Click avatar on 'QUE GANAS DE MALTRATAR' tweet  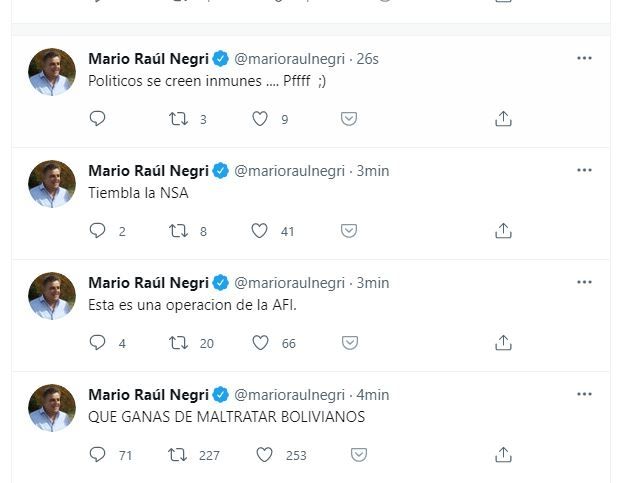[x=52, y=408]
